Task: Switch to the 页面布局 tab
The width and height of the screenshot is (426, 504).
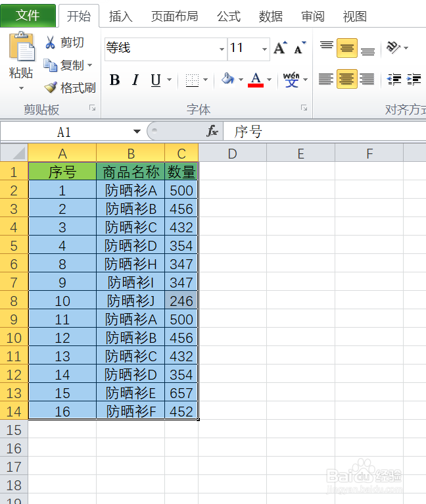Action: tap(174, 16)
